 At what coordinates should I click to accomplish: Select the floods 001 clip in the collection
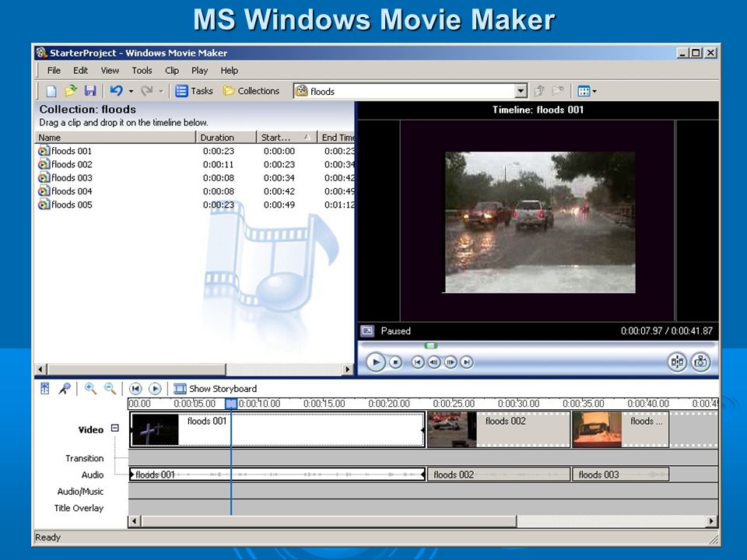[65, 151]
